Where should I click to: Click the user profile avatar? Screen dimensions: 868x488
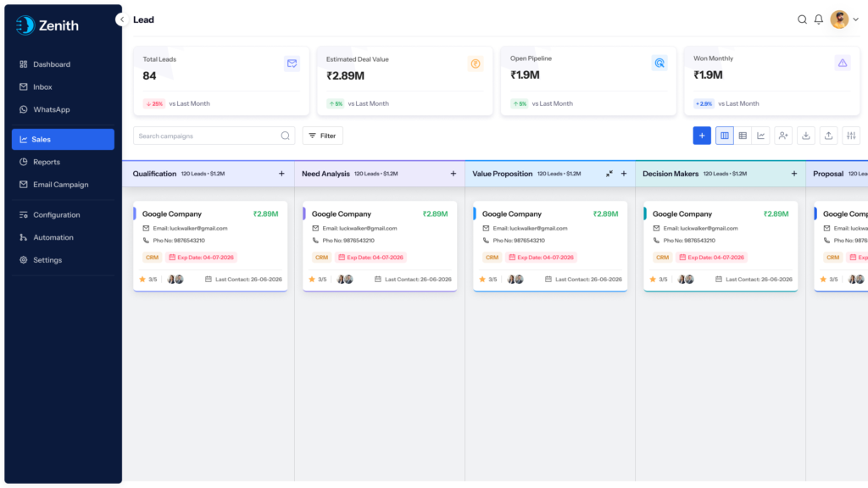pos(839,19)
